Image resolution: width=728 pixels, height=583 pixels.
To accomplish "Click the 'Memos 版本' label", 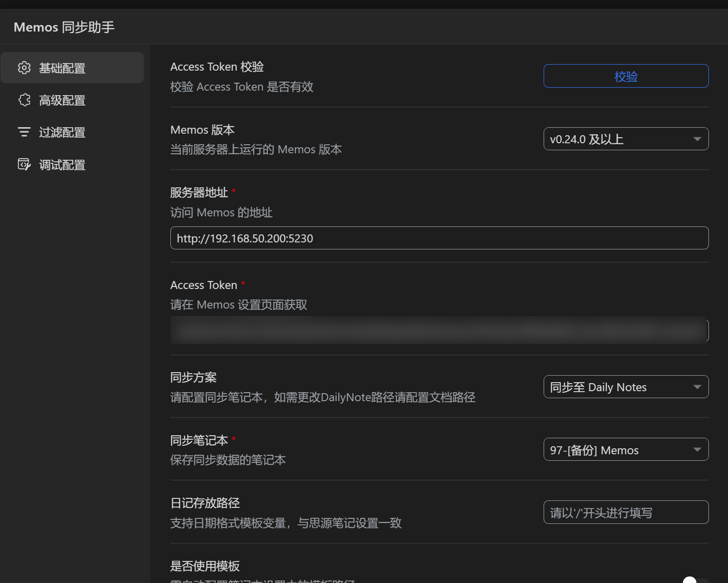I will click(202, 130).
